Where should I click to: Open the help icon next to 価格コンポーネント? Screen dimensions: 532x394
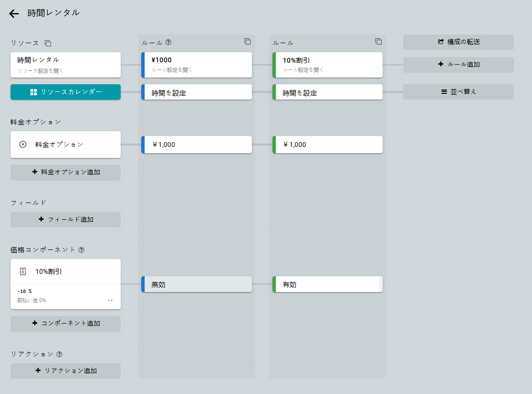point(81,250)
